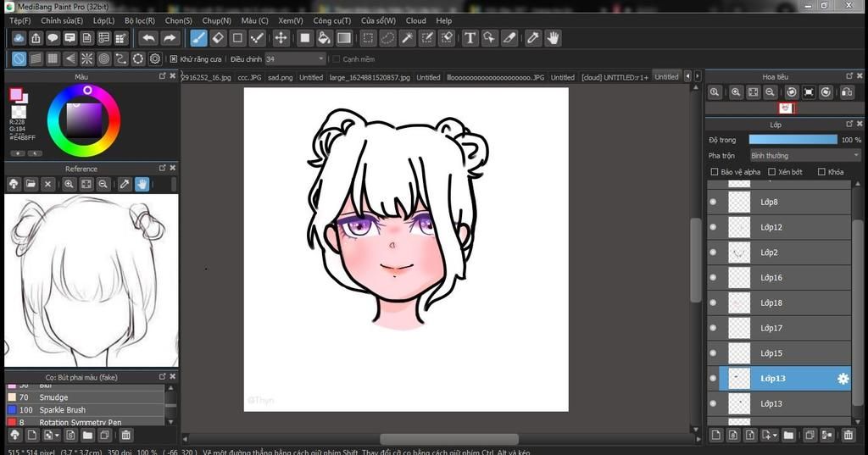
Task: Select the Lasso selection tool
Action: [x=387, y=38]
